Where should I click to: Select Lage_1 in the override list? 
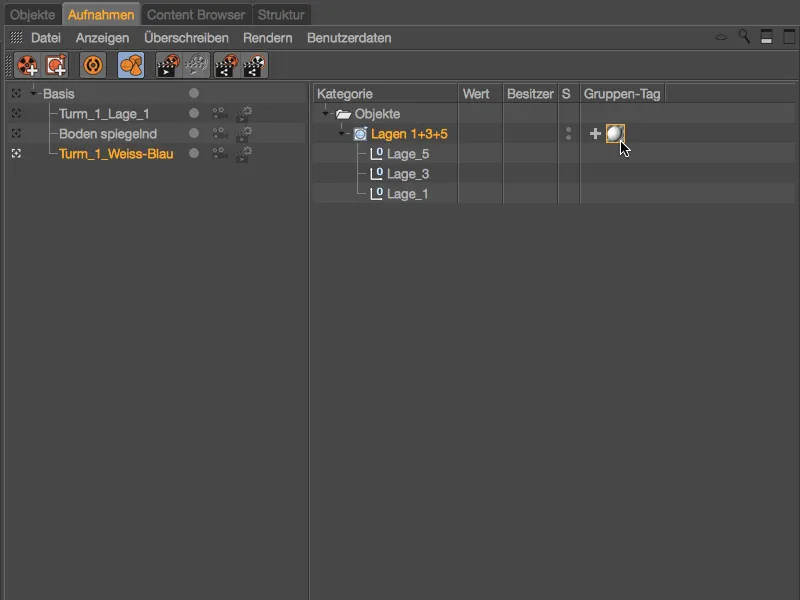pyautogui.click(x=408, y=193)
